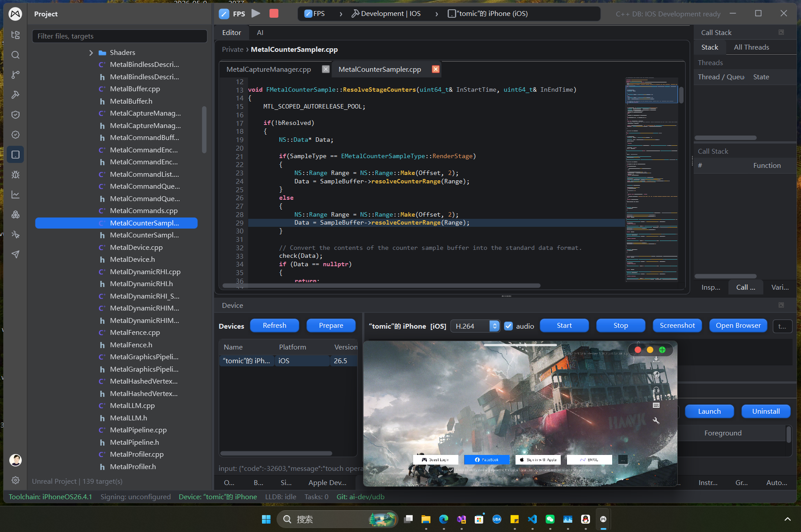This screenshot has height=532, width=801.
Task: Switch to the All Threads tab
Action: [751, 47]
